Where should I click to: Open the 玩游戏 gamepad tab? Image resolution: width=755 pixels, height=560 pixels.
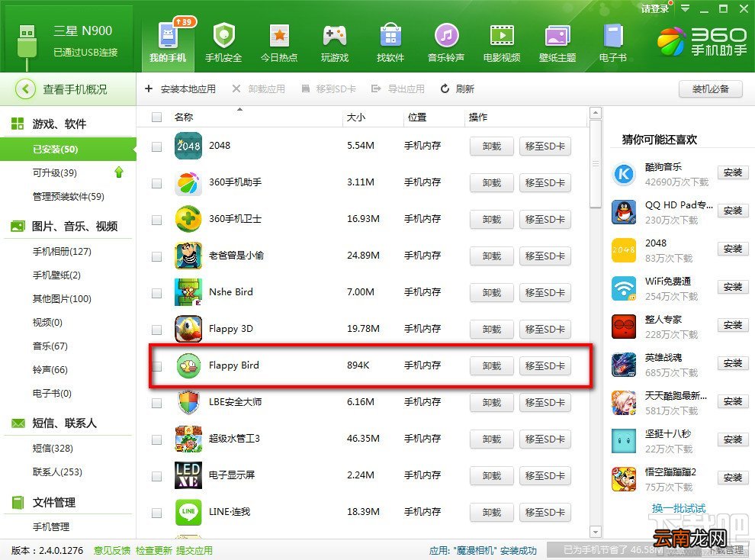pos(335,42)
